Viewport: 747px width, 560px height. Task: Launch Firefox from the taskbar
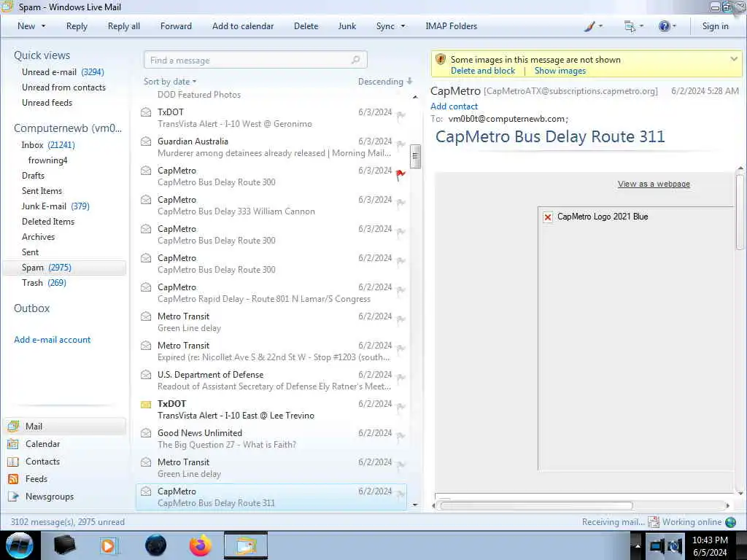[201, 545]
